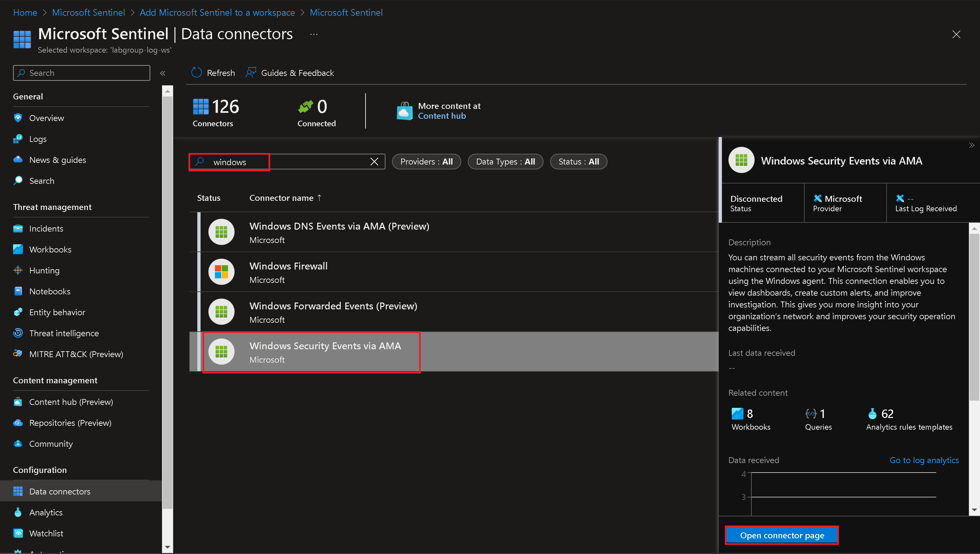Click the Content hub shopping bag icon
This screenshot has width=980, height=554.
coord(404,111)
